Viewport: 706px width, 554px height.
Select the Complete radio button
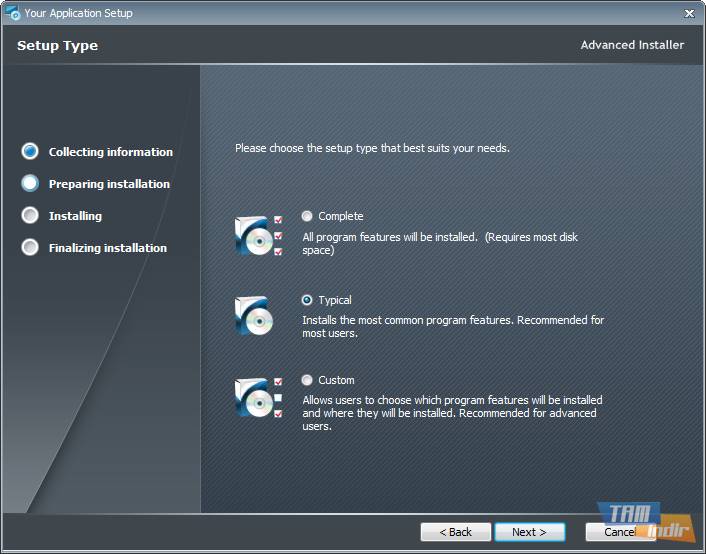[x=307, y=216]
